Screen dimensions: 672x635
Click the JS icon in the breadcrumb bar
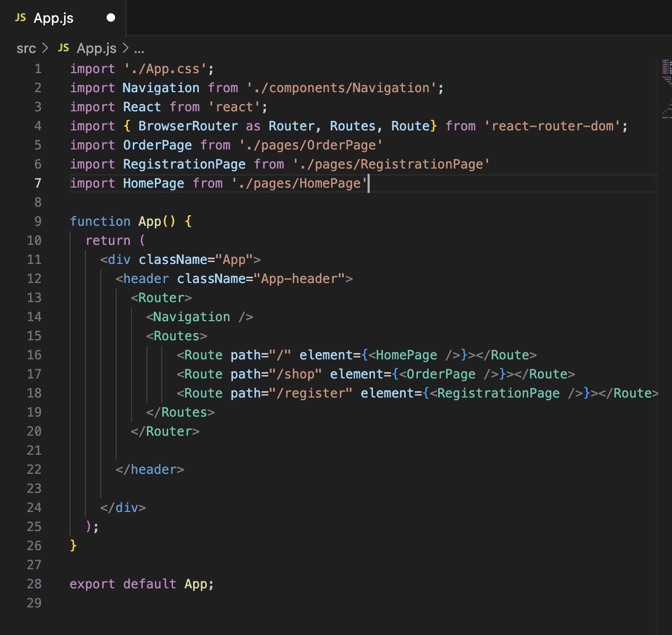coord(63,48)
